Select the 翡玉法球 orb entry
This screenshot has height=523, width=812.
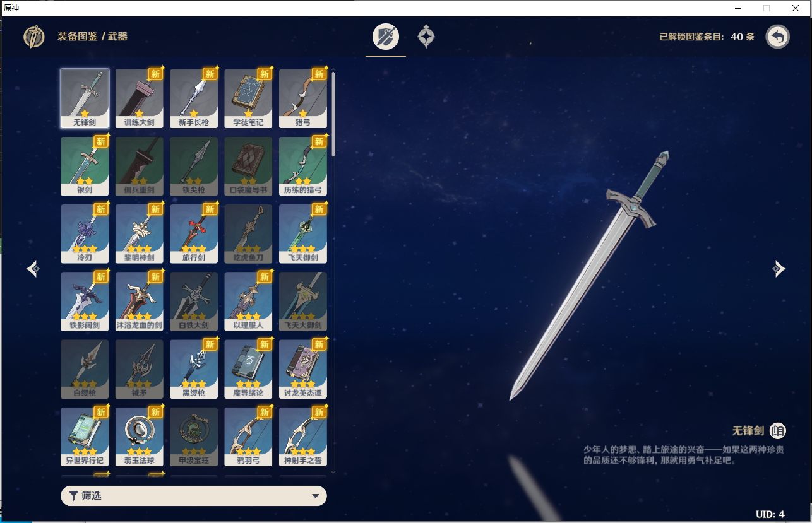tap(139, 437)
